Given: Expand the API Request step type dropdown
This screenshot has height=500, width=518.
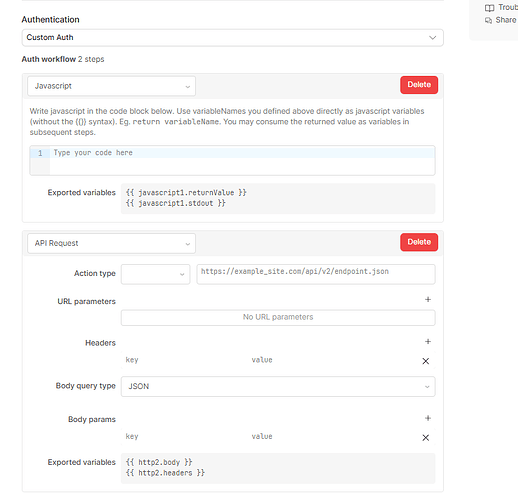Looking at the screenshot, I should click(x=111, y=243).
